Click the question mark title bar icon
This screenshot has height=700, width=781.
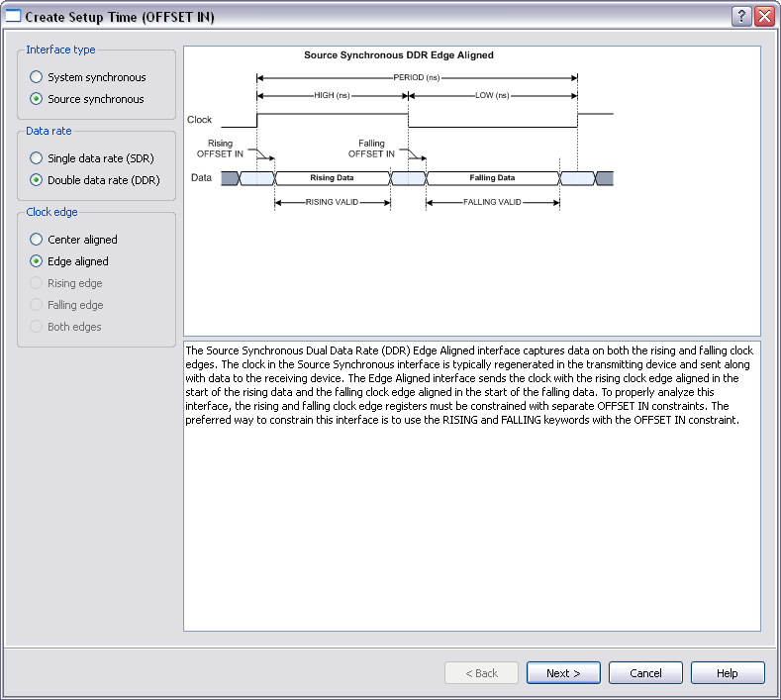741,17
